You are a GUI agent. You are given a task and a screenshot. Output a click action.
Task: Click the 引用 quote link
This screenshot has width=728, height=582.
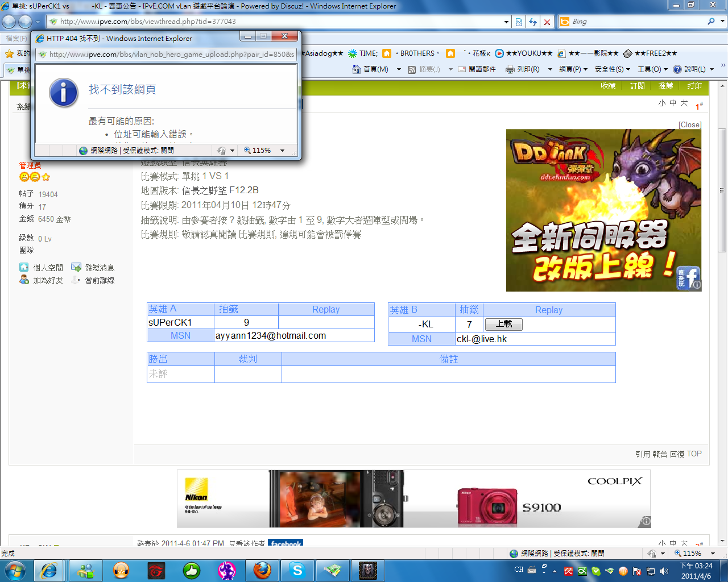pyautogui.click(x=643, y=454)
